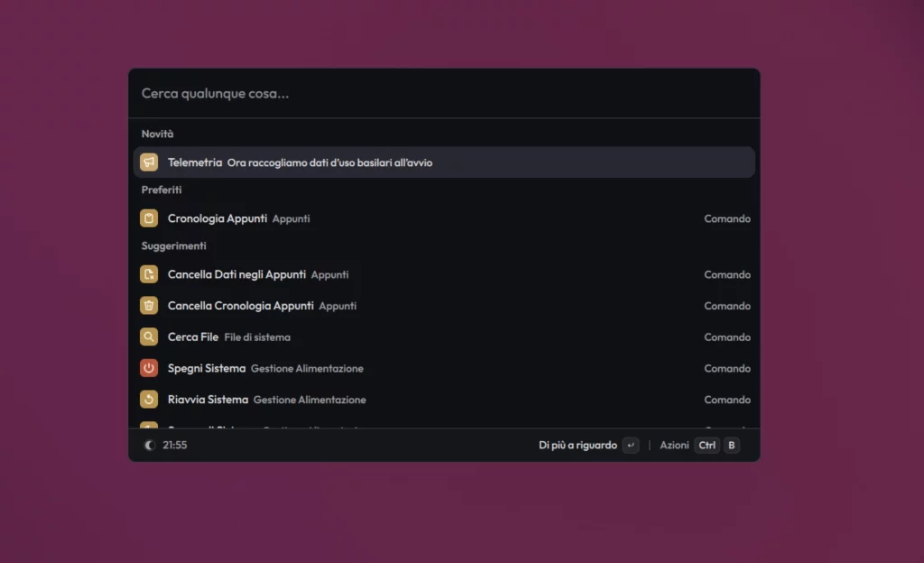This screenshot has height=563, width=924.
Task: Click 'Appunti' subtitle of Cancella Cronologia Appunti
Action: (337, 306)
